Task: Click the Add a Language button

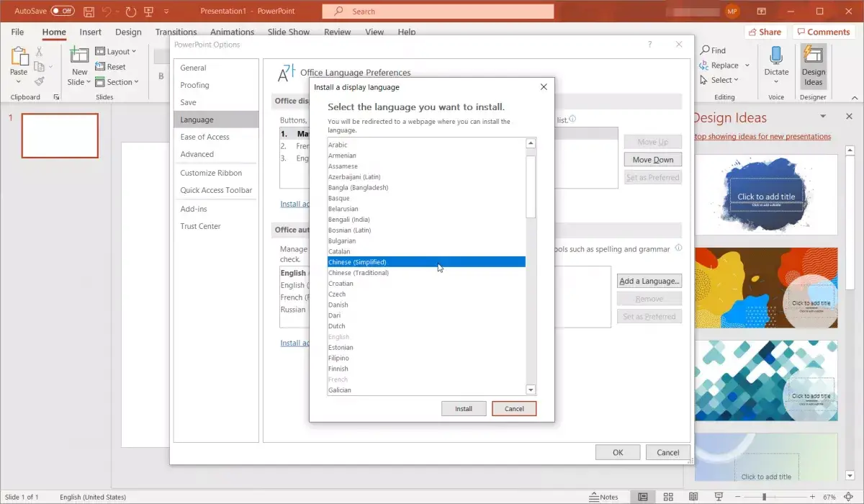Action: point(649,281)
